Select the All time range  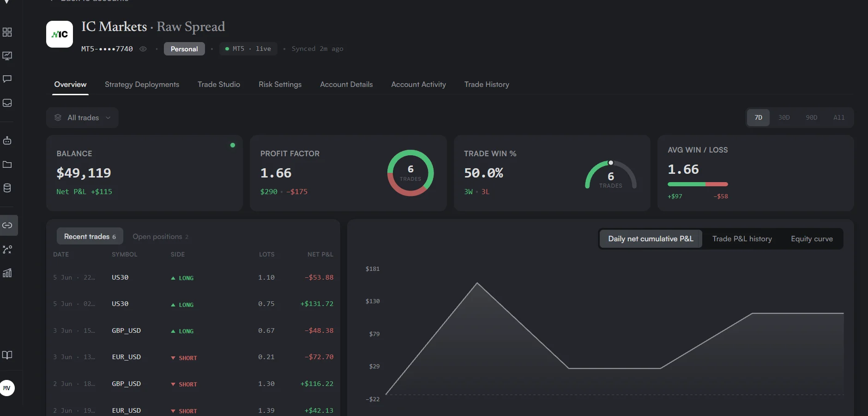(839, 118)
